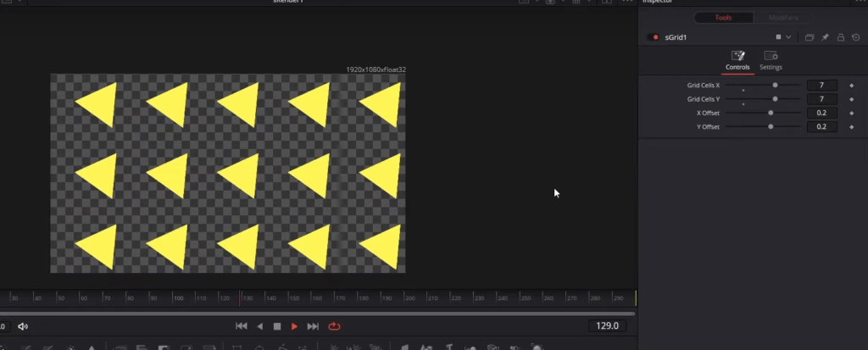Image resolution: width=868 pixels, height=350 pixels.
Task: Click the Y Offset slider
Action: pyautogui.click(x=763, y=127)
